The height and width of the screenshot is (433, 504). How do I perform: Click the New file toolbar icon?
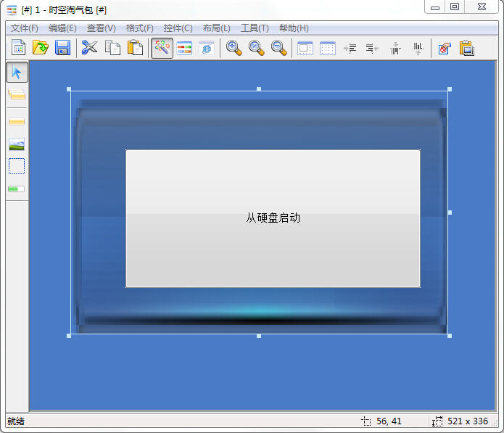pos(18,48)
